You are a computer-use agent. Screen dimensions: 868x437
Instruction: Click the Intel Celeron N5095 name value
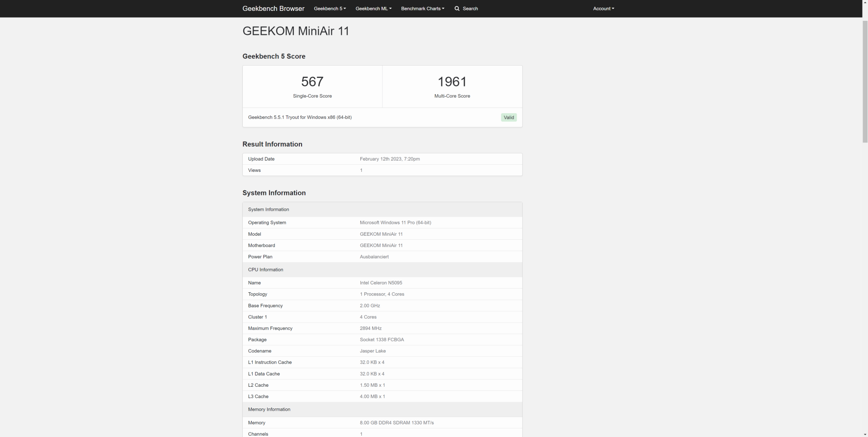[381, 283]
